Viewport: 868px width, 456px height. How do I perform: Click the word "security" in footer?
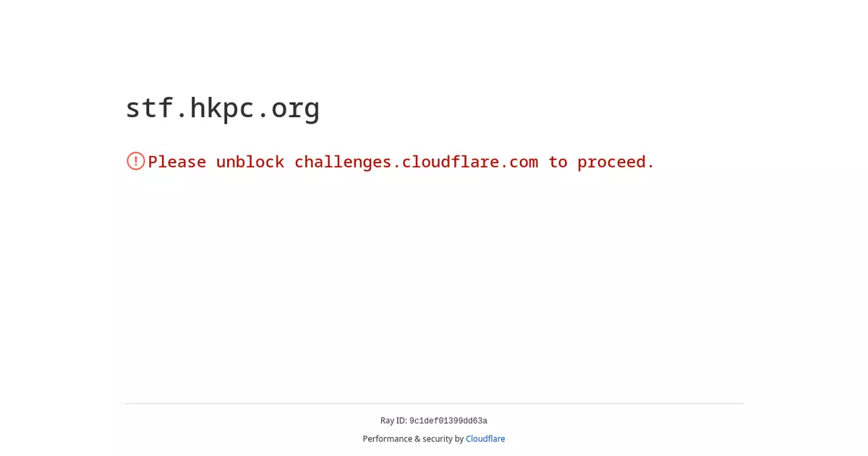tap(436, 439)
